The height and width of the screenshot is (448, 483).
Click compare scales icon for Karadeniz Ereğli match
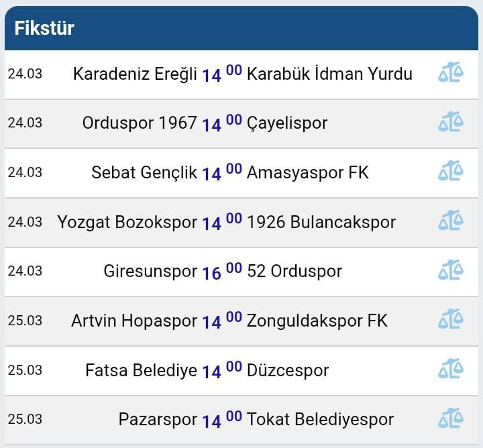tap(450, 72)
